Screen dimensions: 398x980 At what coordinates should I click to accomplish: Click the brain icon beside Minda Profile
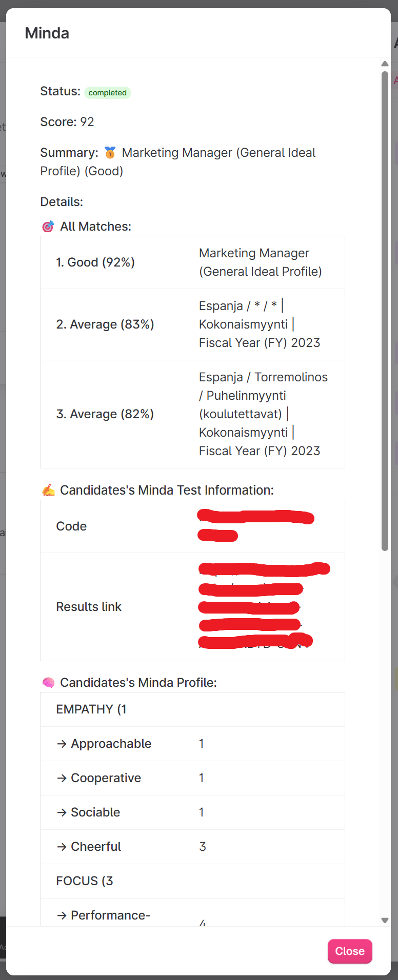(x=48, y=683)
